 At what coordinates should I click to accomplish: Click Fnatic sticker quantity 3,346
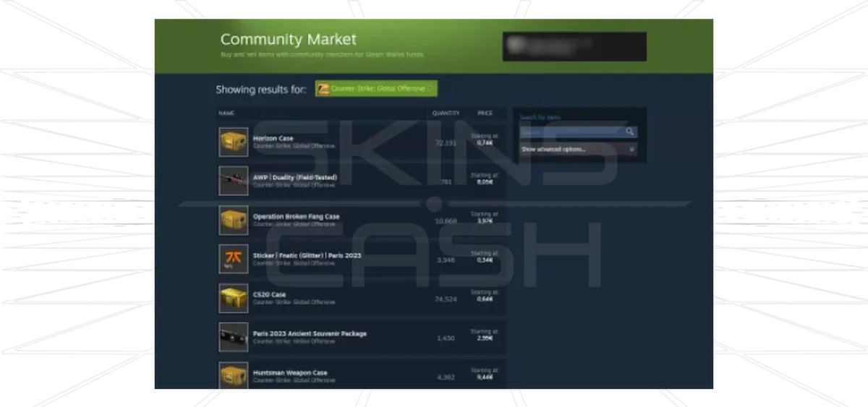point(446,260)
